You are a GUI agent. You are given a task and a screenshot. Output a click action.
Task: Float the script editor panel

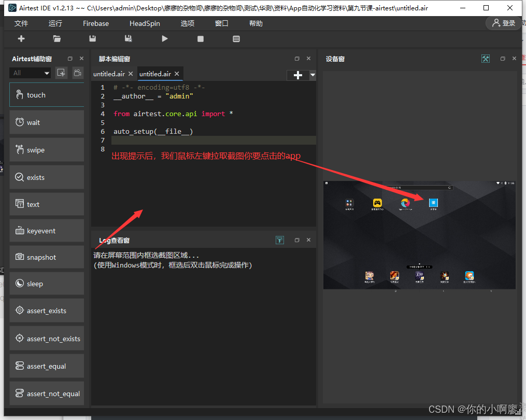pos(297,59)
